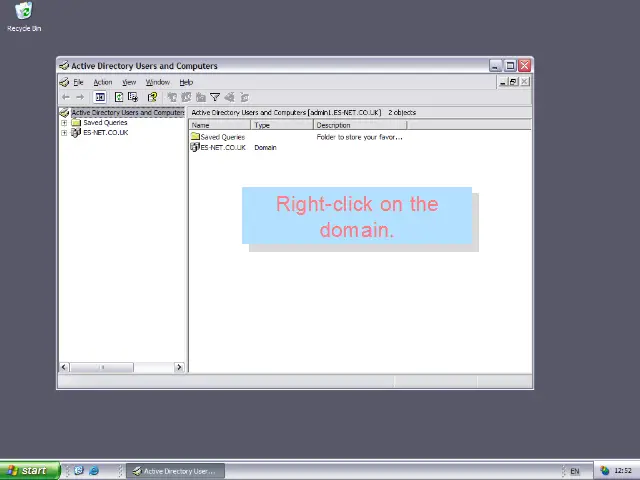This screenshot has height=480, width=640.
Task: Click the greyed Add to Group toolbar icon
Action: [x=244, y=97]
